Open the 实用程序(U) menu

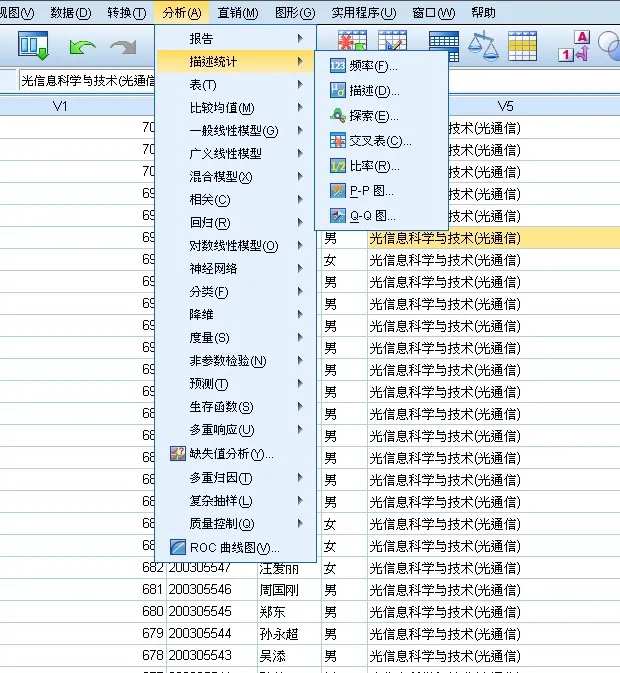click(x=363, y=13)
